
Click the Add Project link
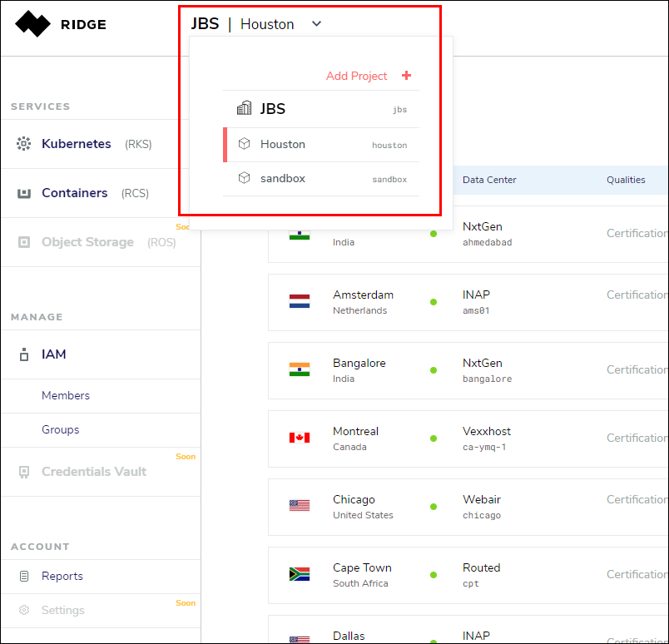(357, 76)
